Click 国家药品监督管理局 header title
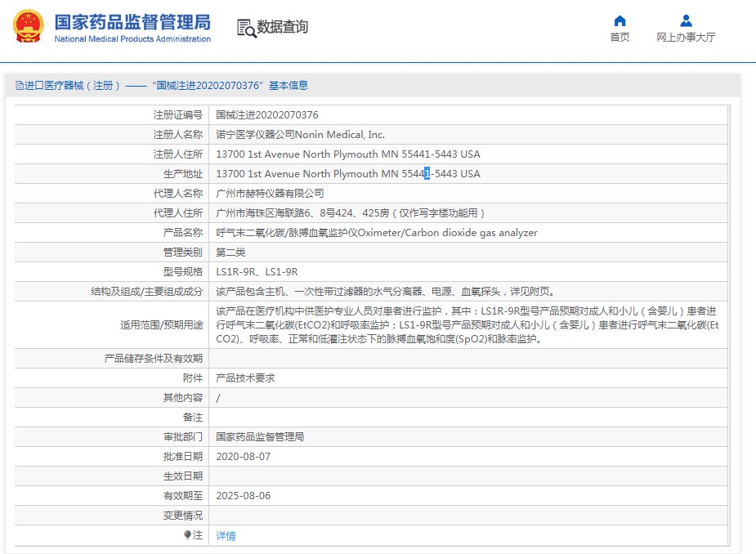Image resolution: width=756 pixels, height=554 pixels. click(x=132, y=22)
